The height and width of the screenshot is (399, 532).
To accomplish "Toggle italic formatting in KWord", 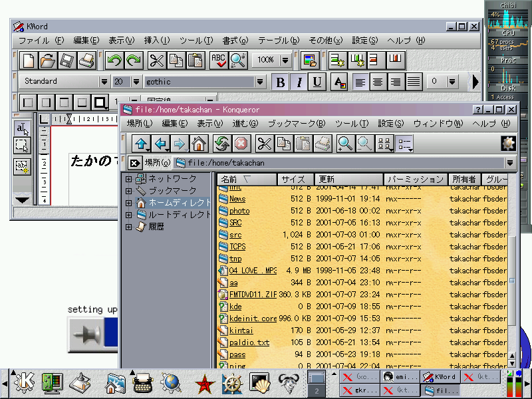I will (299, 82).
